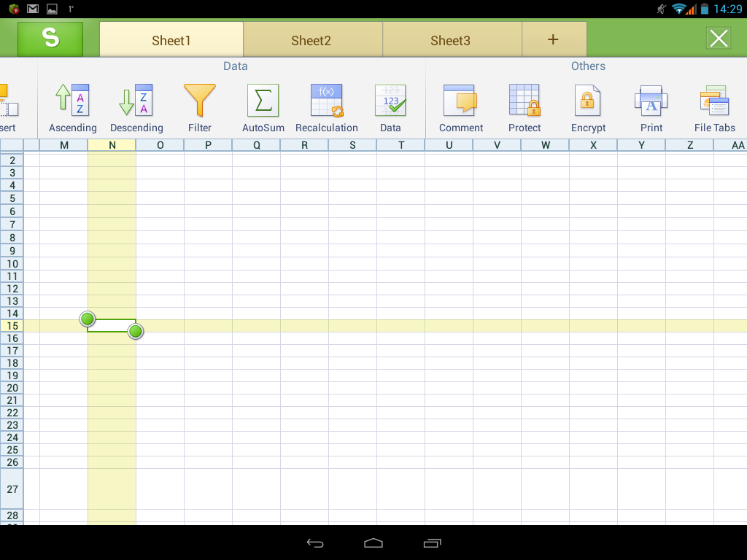Select column header Q

(x=256, y=145)
